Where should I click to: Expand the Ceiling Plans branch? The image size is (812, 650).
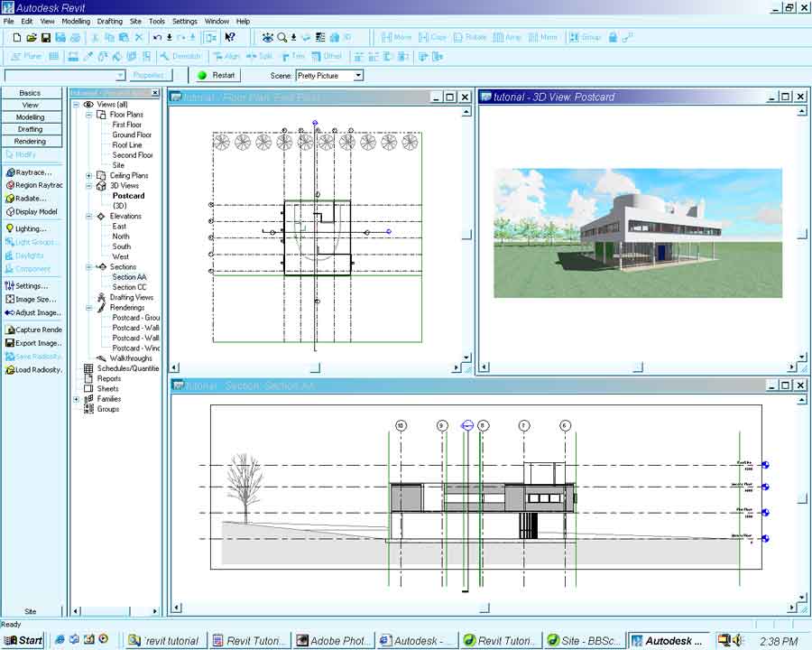88,176
